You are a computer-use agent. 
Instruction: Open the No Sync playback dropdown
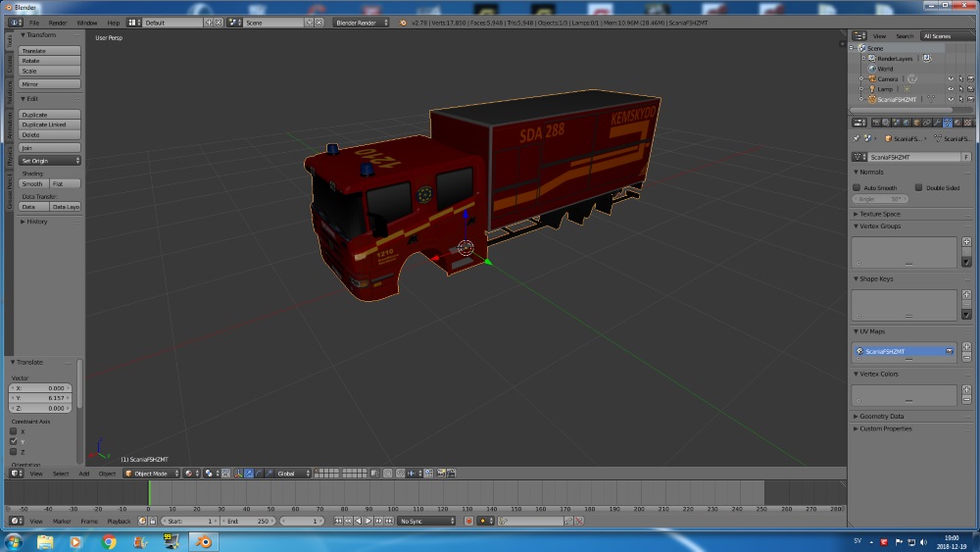tap(427, 521)
